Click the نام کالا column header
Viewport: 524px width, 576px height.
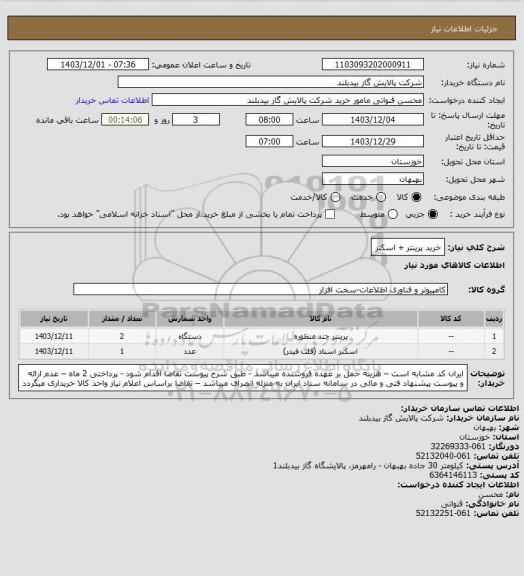pyautogui.click(x=320, y=318)
